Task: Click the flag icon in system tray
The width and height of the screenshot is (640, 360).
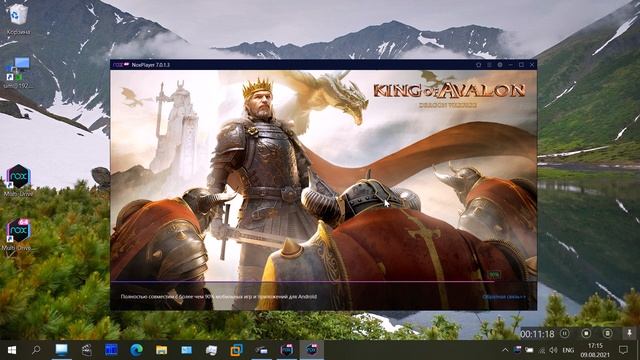Action: (x=517, y=350)
